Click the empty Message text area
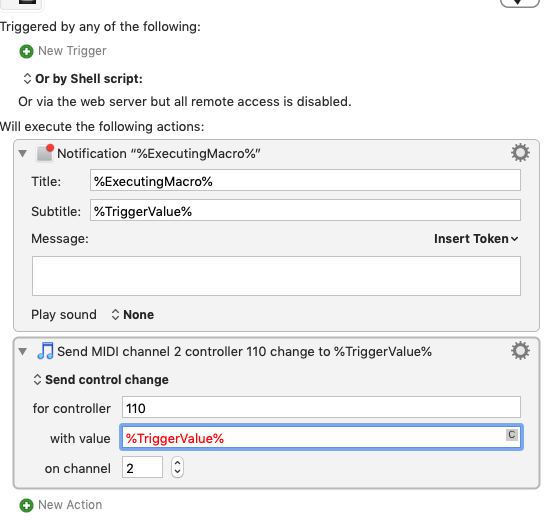The image size is (550, 522). tap(276, 276)
